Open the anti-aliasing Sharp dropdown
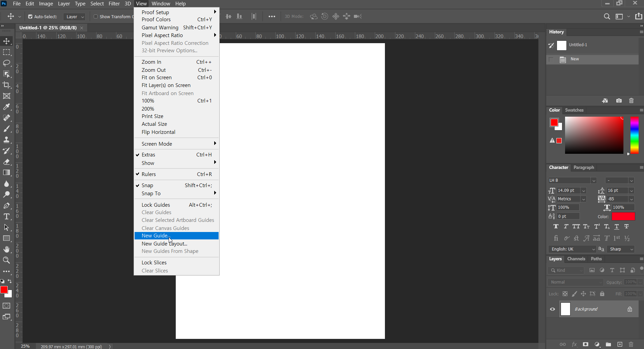Screen dimensions: 644x349 tap(621, 249)
